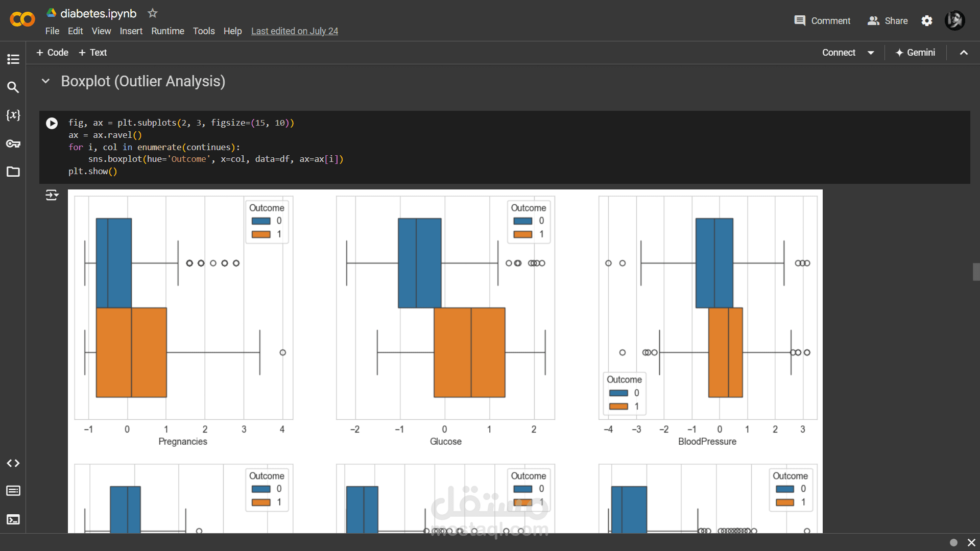This screenshot has height=551, width=980.
Task: Open the Help menu
Action: (232, 31)
